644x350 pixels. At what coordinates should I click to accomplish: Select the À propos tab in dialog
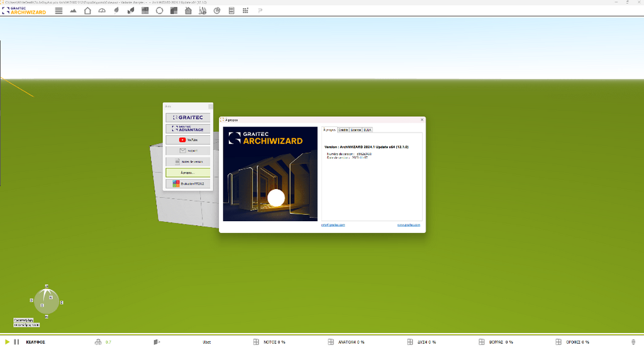[329, 129]
